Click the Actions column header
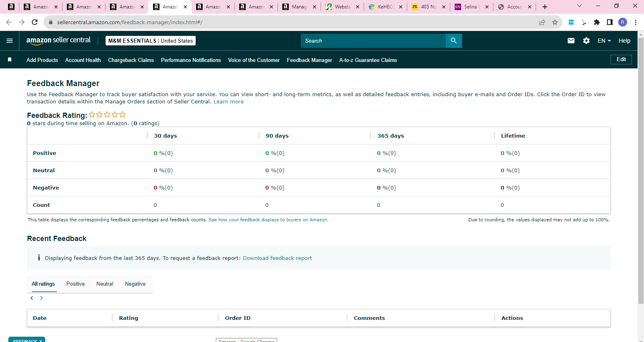The image size is (644, 342). click(x=512, y=318)
